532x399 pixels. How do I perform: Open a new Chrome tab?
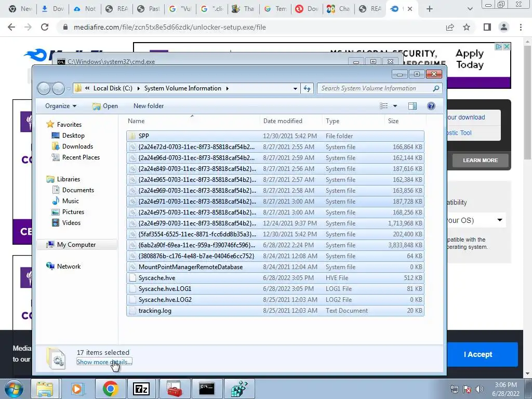coord(430,9)
